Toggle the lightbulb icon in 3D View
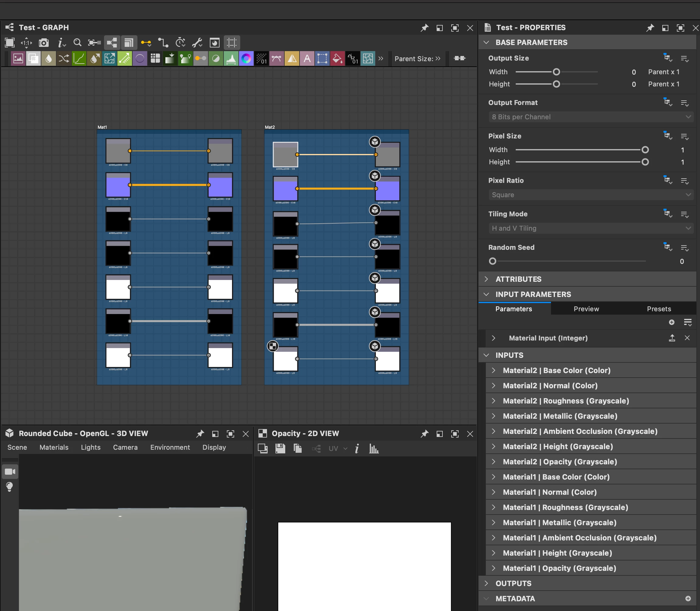Image resolution: width=700 pixels, height=611 pixels. [9, 487]
